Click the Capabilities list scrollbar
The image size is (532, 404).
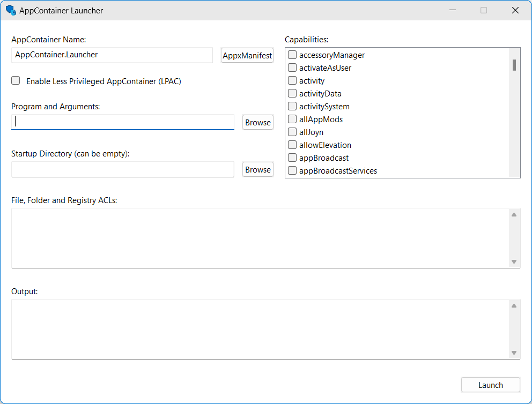click(x=514, y=65)
